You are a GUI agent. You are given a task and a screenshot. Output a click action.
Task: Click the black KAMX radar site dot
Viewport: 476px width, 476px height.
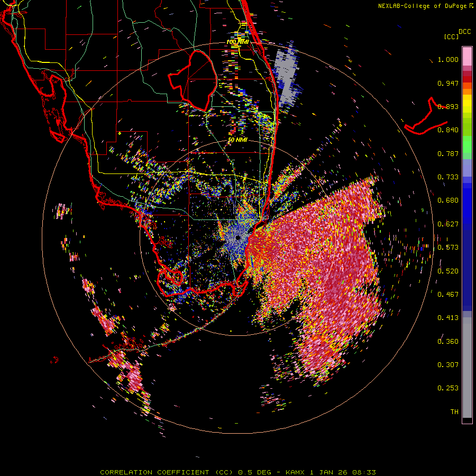[x=238, y=237]
